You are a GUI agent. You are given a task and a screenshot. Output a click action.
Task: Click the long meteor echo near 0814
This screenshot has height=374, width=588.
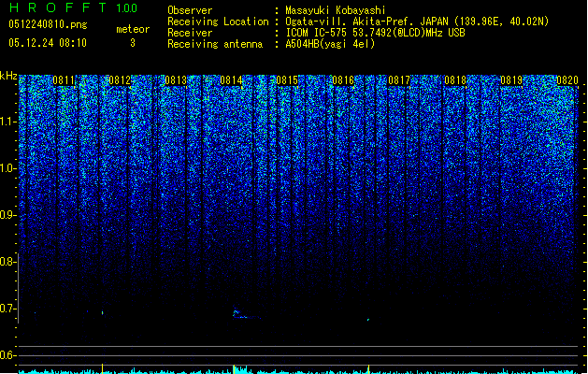tap(246, 314)
